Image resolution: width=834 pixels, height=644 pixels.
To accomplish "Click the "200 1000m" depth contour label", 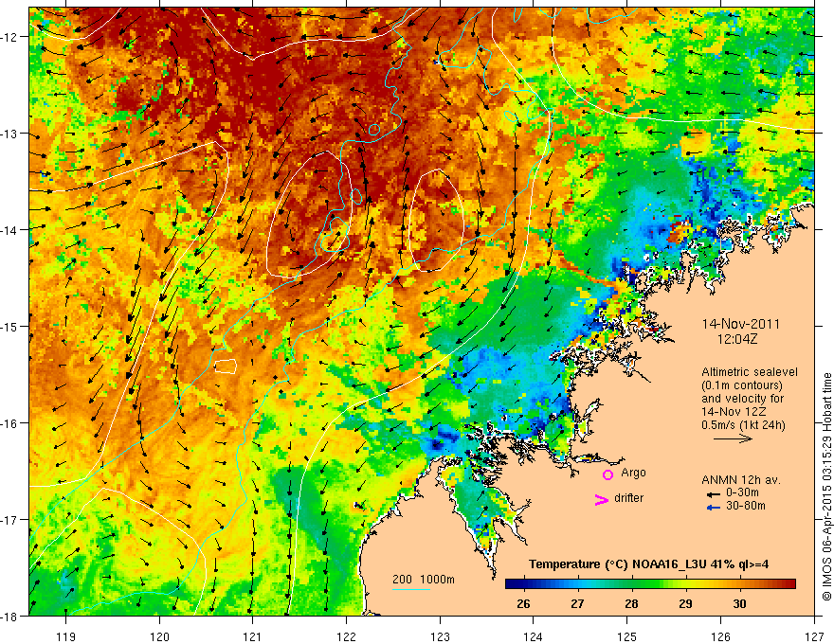I will coord(424,580).
